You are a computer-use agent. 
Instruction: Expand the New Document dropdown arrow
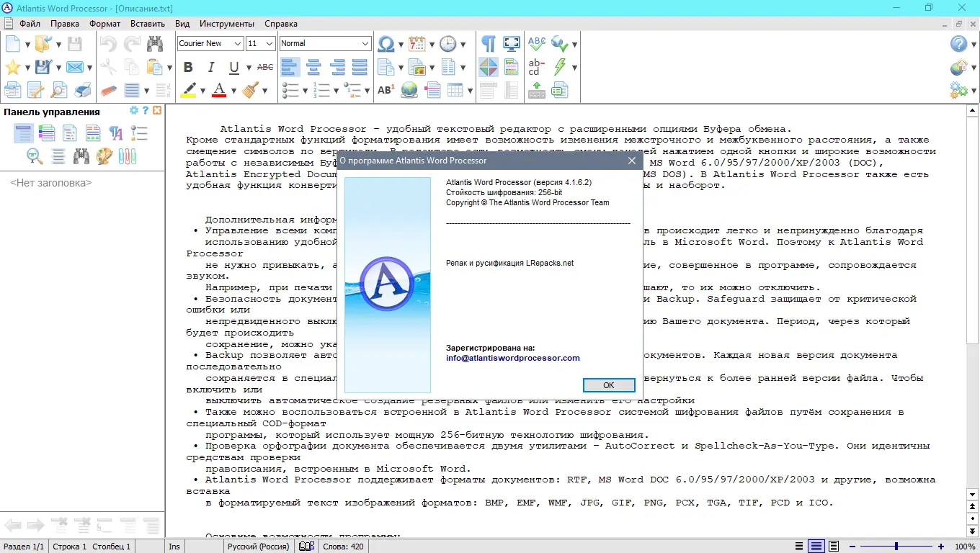point(28,45)
